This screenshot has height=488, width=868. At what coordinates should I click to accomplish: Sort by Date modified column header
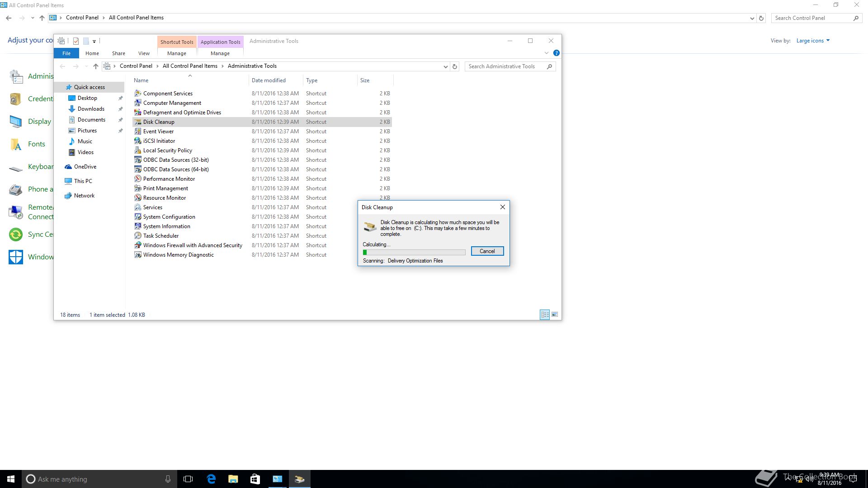point(276,80)
